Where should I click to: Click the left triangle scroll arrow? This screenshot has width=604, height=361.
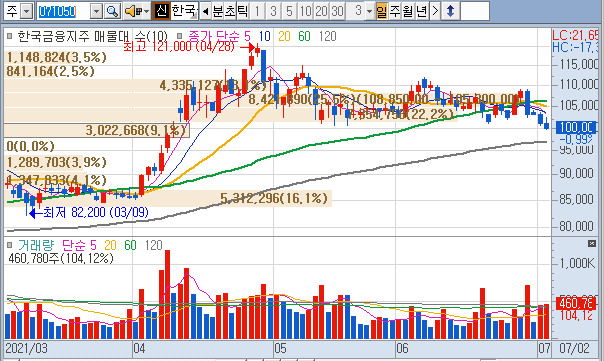(x=205, y=11)
